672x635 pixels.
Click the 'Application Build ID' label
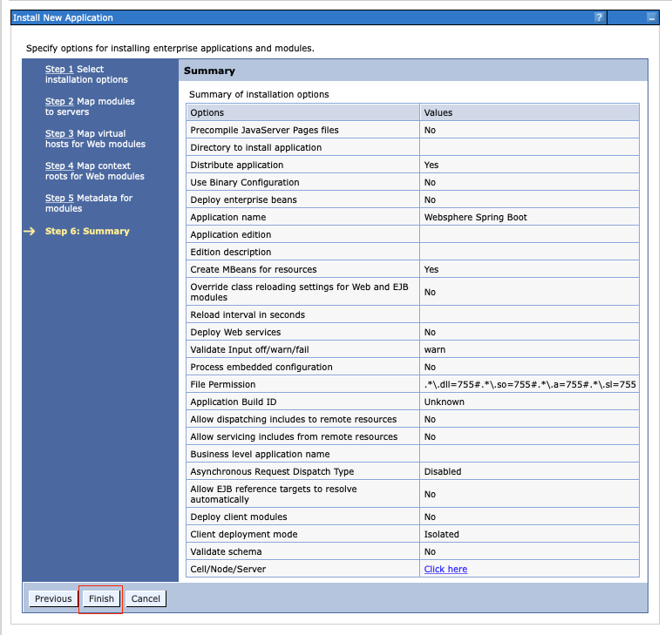coord(233,402)
